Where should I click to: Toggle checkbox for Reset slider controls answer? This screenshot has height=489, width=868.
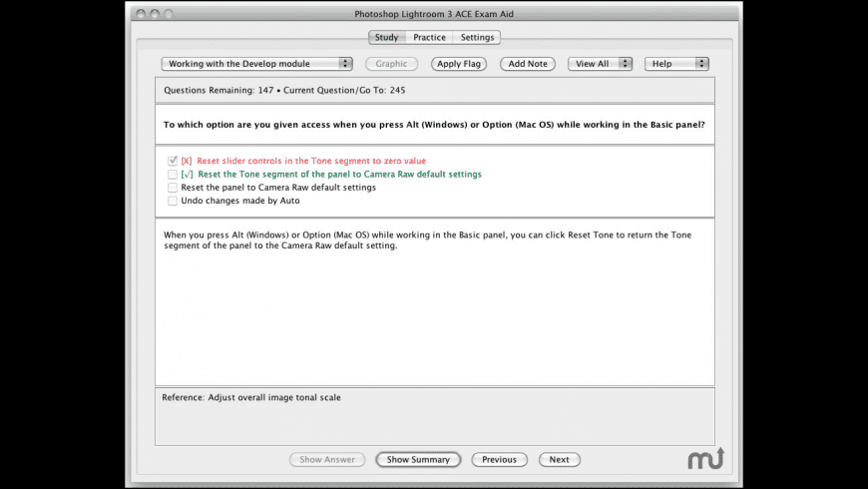pos(173,161)
